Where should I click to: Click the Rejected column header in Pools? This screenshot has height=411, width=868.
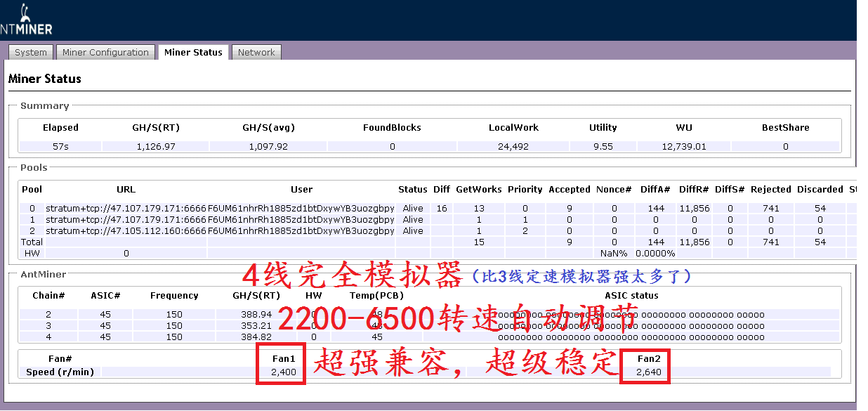770,190
